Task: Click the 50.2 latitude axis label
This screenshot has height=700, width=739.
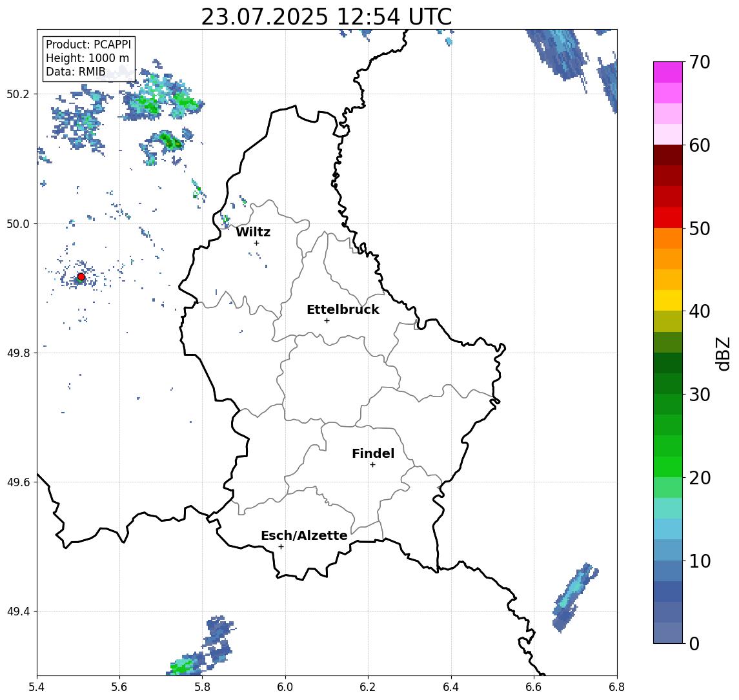Action: (x=18, y=94)
